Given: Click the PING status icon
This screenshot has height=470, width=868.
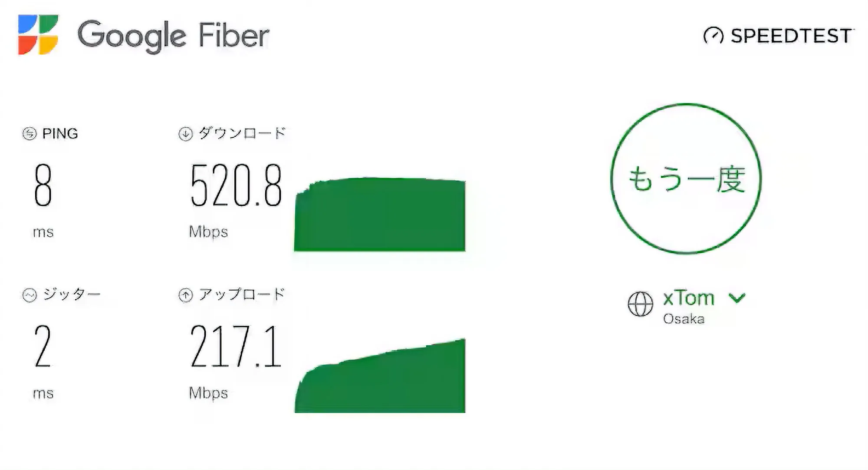Looking at the screenshot, I should pyautogui.click(x=29, y=134).
